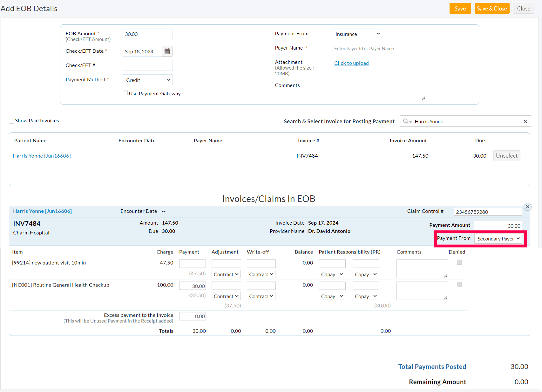This screenshot has width=542, height=392.
Task: Change Payment Method from Credit
Action: (147, 80)
